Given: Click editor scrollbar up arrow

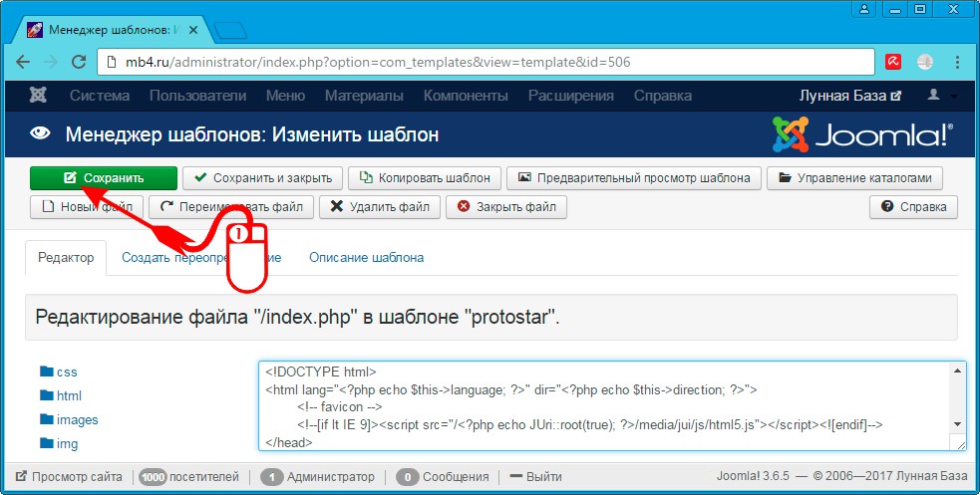Looking at the screenshot, I should click(x=957, y=371).
